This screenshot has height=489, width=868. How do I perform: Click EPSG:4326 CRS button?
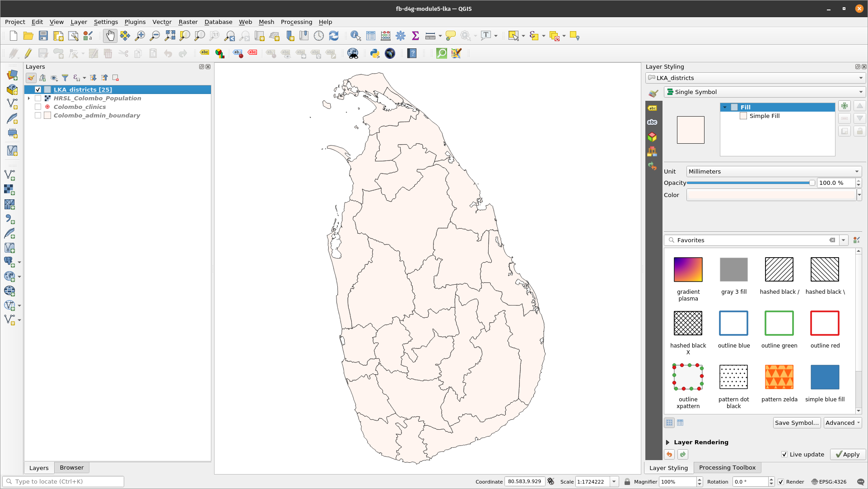pyautogui.click(x=829, y=482)
